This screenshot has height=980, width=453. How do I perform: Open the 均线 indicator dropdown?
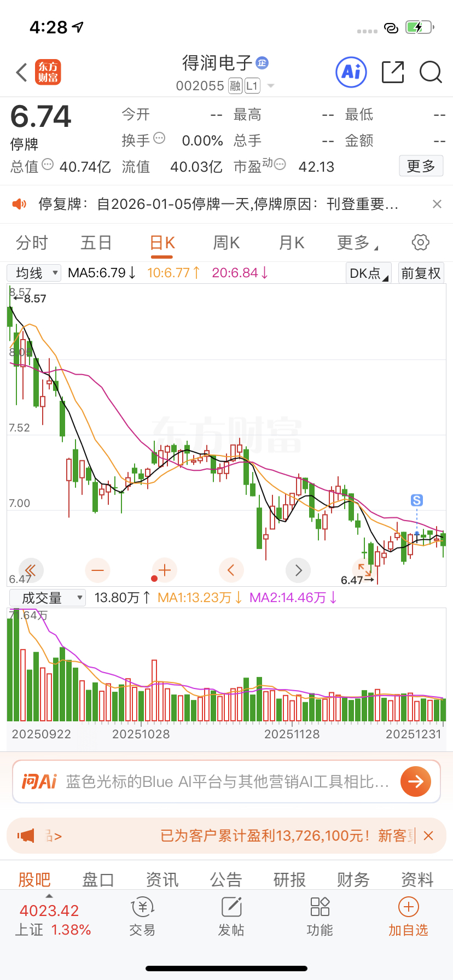[x=34, y=273]
